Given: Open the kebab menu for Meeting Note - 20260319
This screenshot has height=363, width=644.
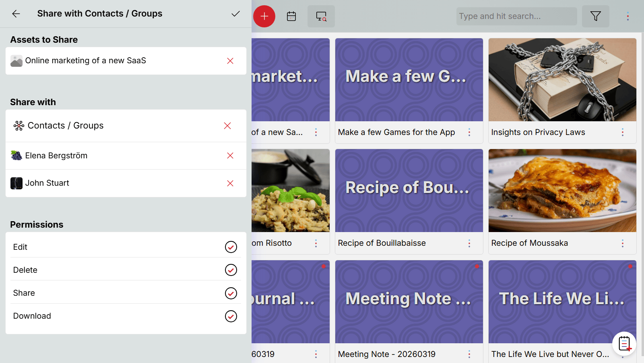Looking at the screenshot, I should tap(469, 354).
